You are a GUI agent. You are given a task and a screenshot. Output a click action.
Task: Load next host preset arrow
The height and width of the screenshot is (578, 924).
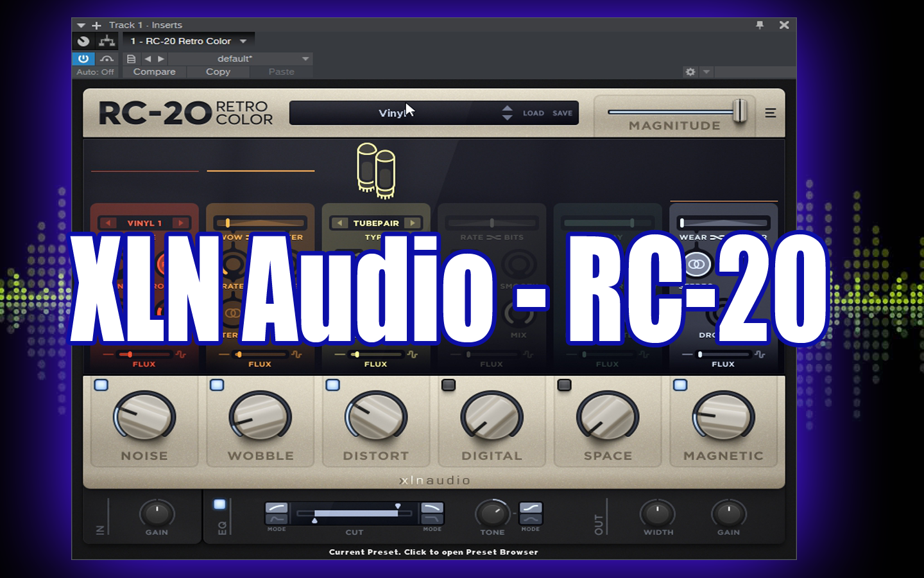[x=161, y=58]
